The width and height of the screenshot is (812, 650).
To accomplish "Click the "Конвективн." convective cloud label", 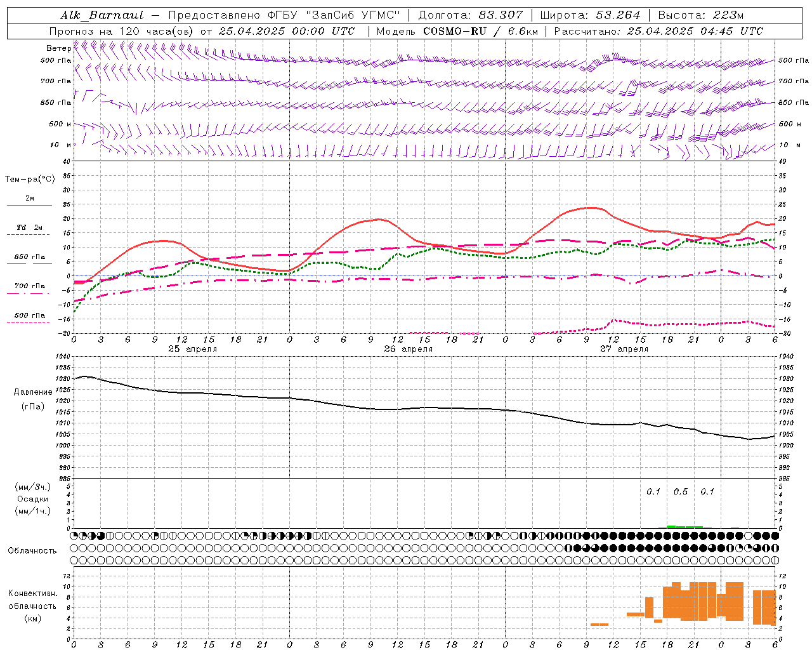I will [x=32, y=594].
